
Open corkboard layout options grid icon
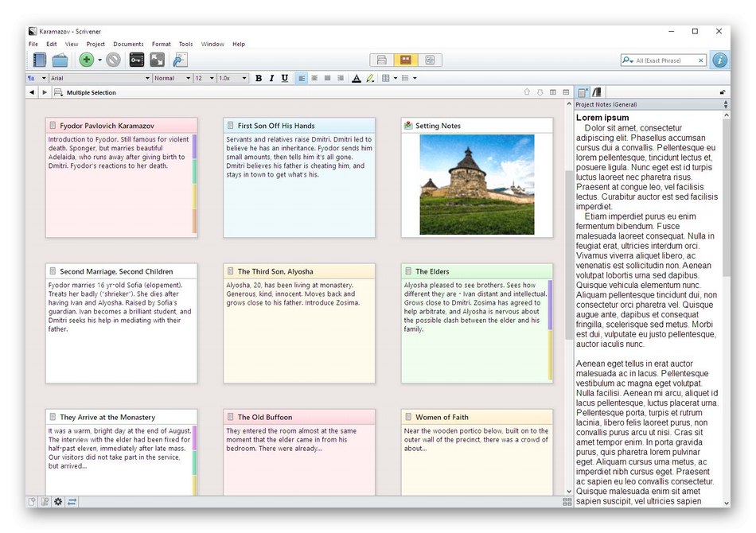567,502
